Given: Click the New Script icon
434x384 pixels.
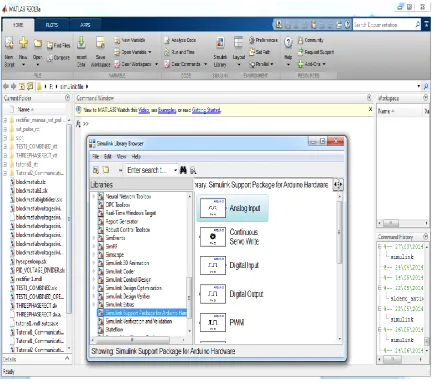Looking at the screenshot, I should click(9, 43).
